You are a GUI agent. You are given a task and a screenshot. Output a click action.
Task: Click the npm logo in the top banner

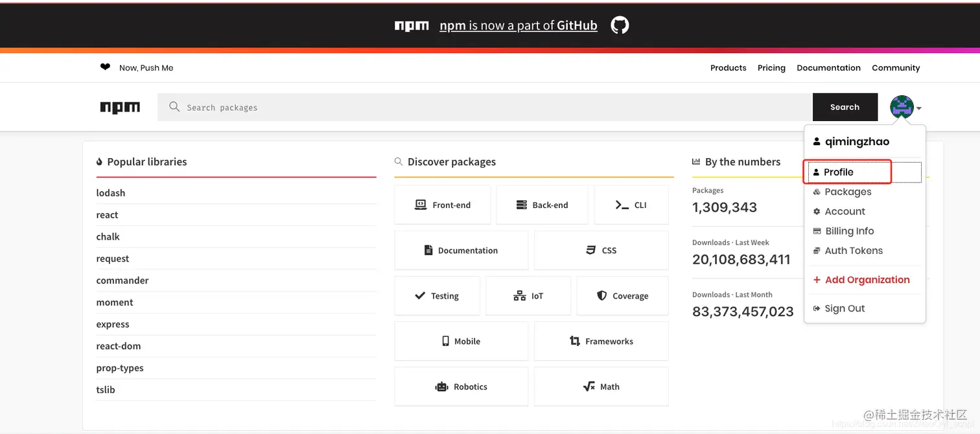pyautogui.click(x=412, y=26)
